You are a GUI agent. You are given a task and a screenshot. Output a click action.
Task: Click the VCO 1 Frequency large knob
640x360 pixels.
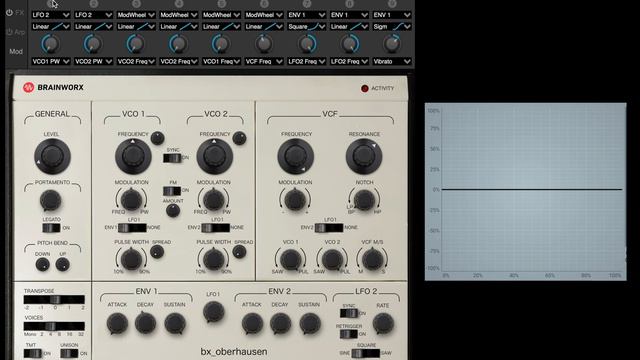coord(133,156)
